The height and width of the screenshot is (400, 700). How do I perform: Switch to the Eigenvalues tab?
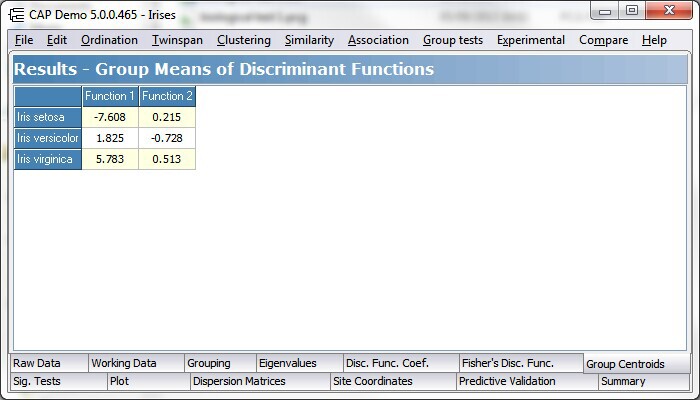(x=300, y=363)
